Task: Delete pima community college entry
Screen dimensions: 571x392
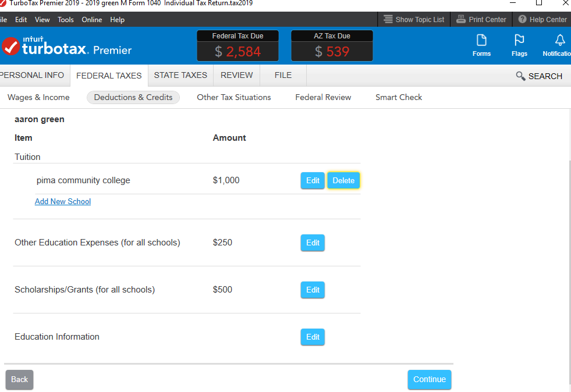Action: pyautogui.click(x=343, y=180)
